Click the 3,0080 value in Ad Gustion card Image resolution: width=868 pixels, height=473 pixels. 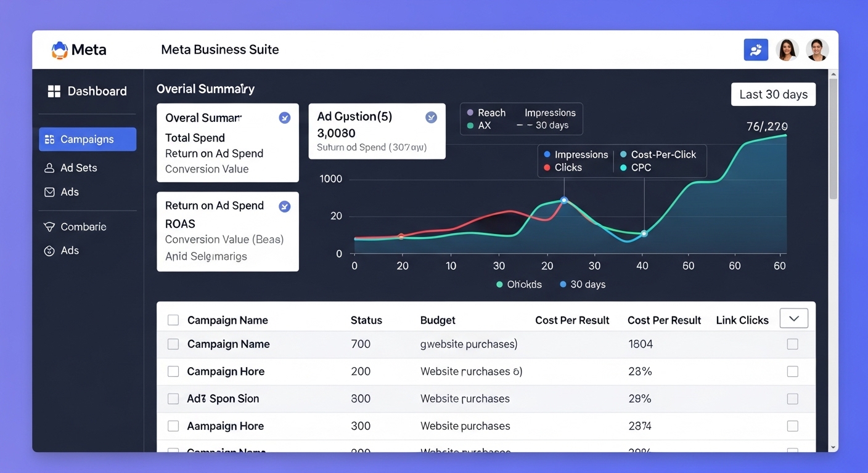click(x=336, y=133)
